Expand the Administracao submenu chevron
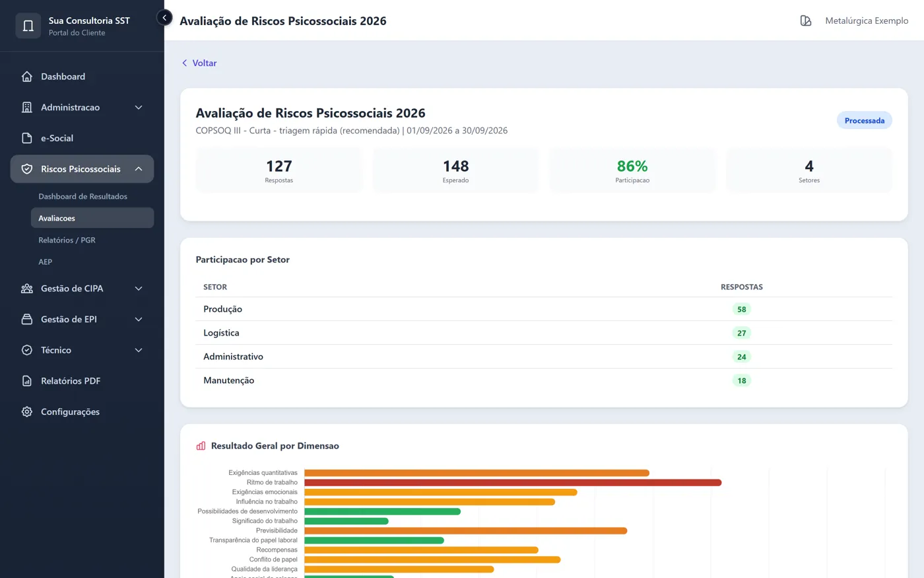 [x=139, y=107]
